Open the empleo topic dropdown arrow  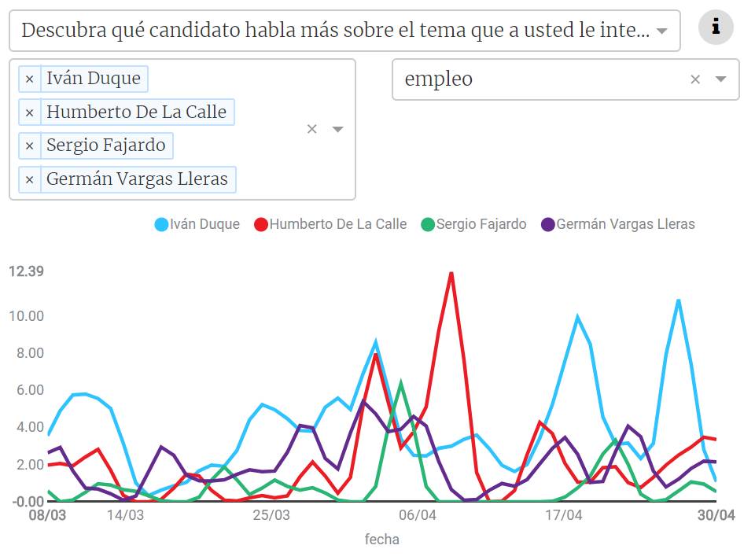coord(720,79)
